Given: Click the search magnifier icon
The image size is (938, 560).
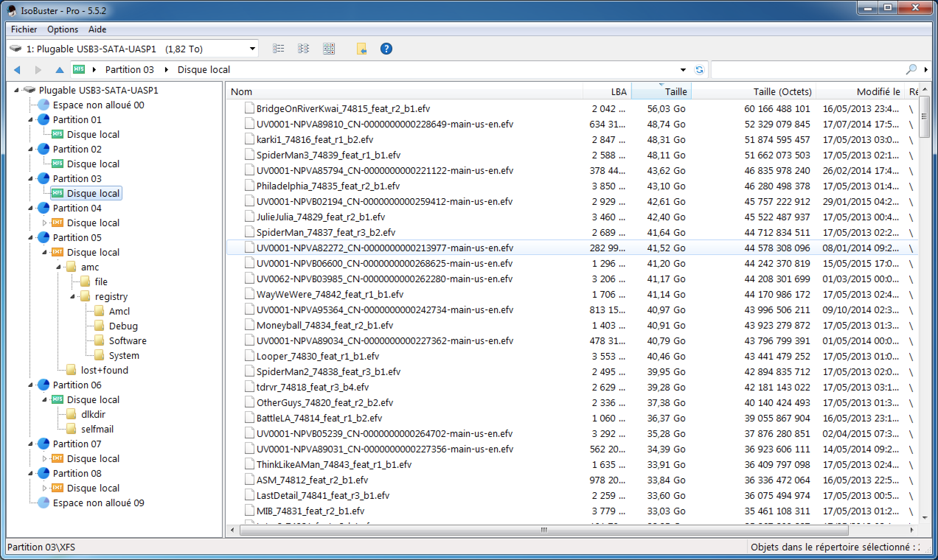Looking at the screenshot, I should pos(911,69).
